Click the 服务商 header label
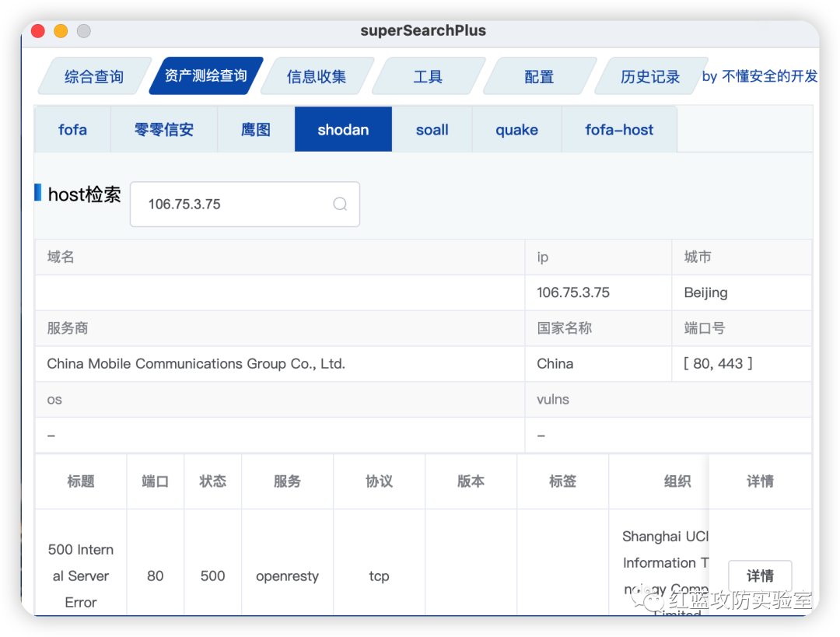 [68, 328]
